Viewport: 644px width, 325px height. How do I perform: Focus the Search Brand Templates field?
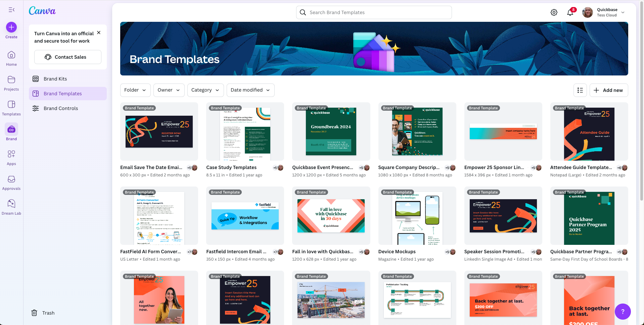click(x=374, y=12)
